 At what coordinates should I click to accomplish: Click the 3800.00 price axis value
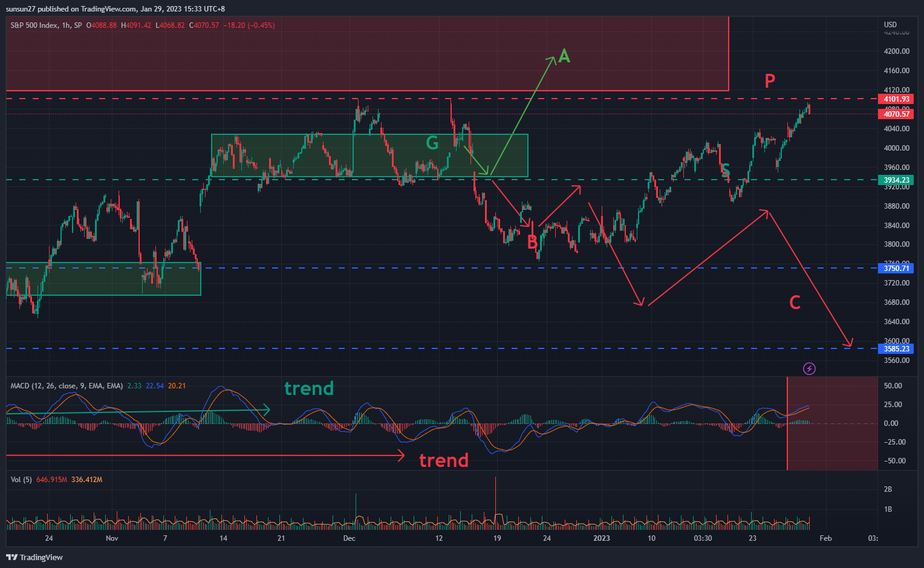[896, 244]
